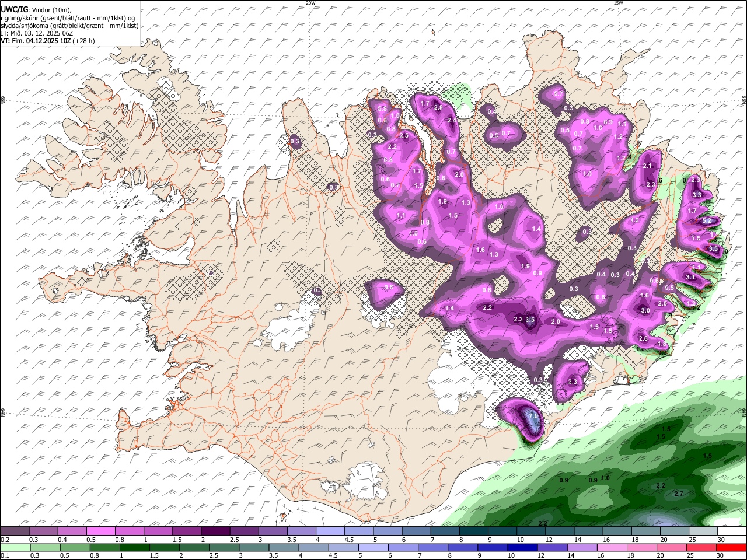Click the '7.0' snowfall value near south coast
747x560 pixels.
point(533,415)
